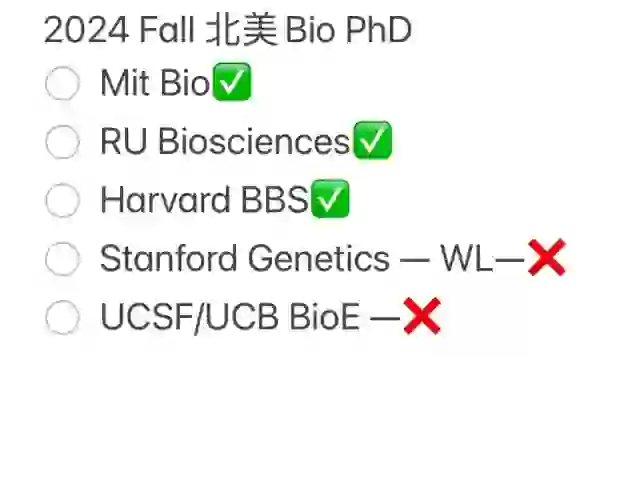Viewport: 640px width, 492px height.
Task: Click the UCSF/UCB BioE item text
Action: [x=230, y=317]
